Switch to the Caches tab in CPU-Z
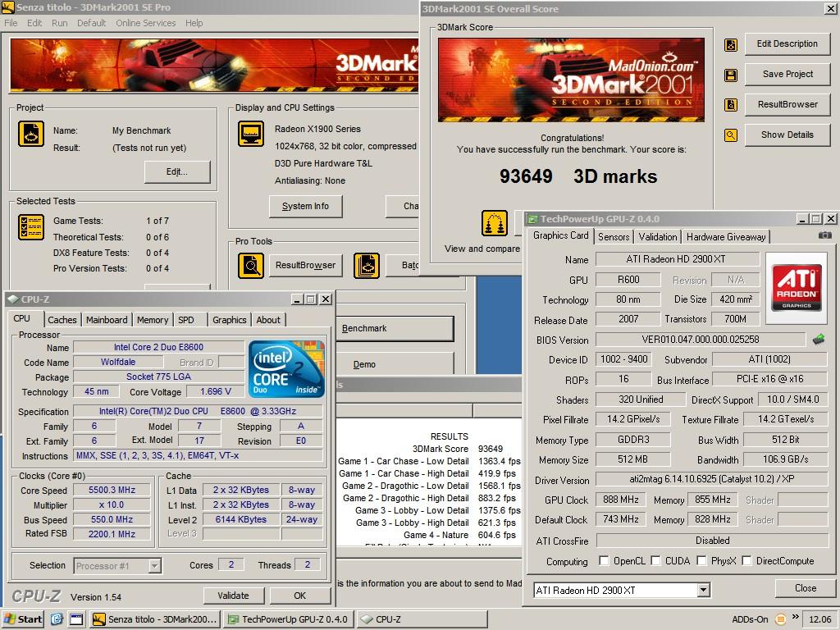840x630 pixels. (x=62, y=320)
